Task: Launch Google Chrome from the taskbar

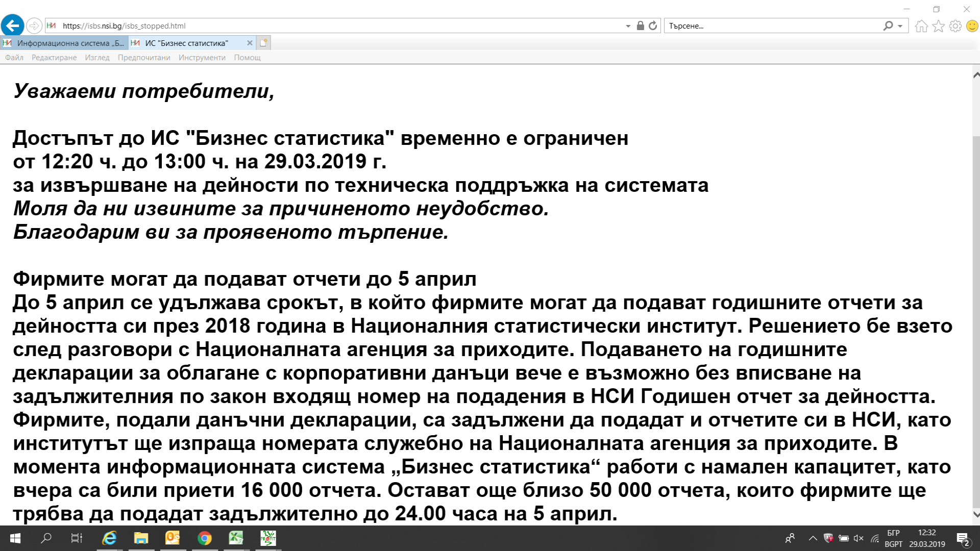Action: pyautogui.click(x=205, y=538)
